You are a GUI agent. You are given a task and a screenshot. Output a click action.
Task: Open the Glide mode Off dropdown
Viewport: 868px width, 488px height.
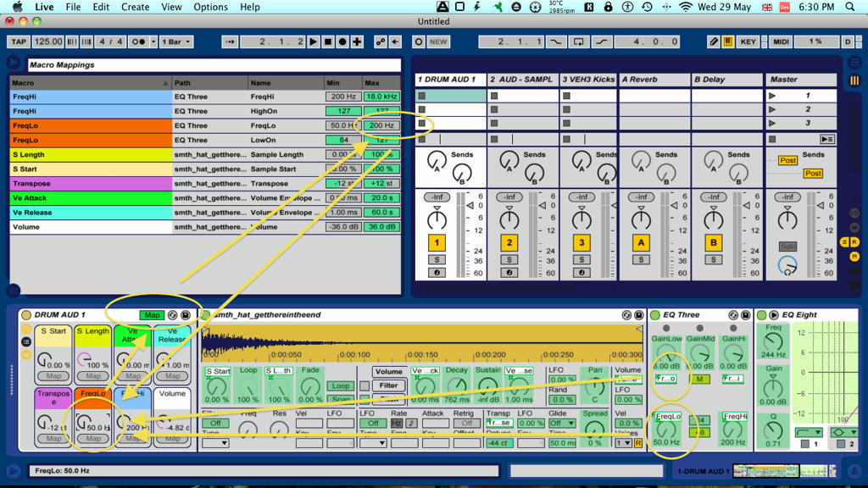561,424
